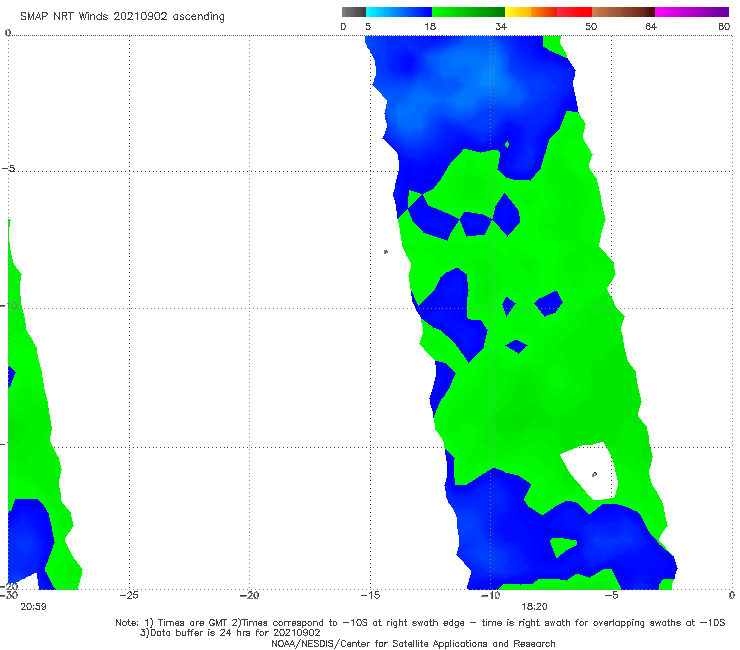Click the left latitude axis label -5
This screenshot has height=650, width=740.
click(8, 169)
